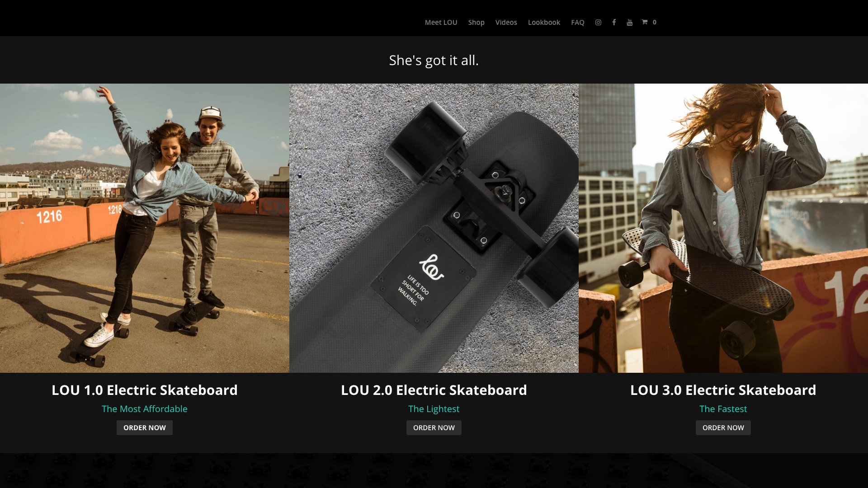This screenshot has width=868, height=488.
Task: Open the Videos menu item
Action: (x=506, y=22)
